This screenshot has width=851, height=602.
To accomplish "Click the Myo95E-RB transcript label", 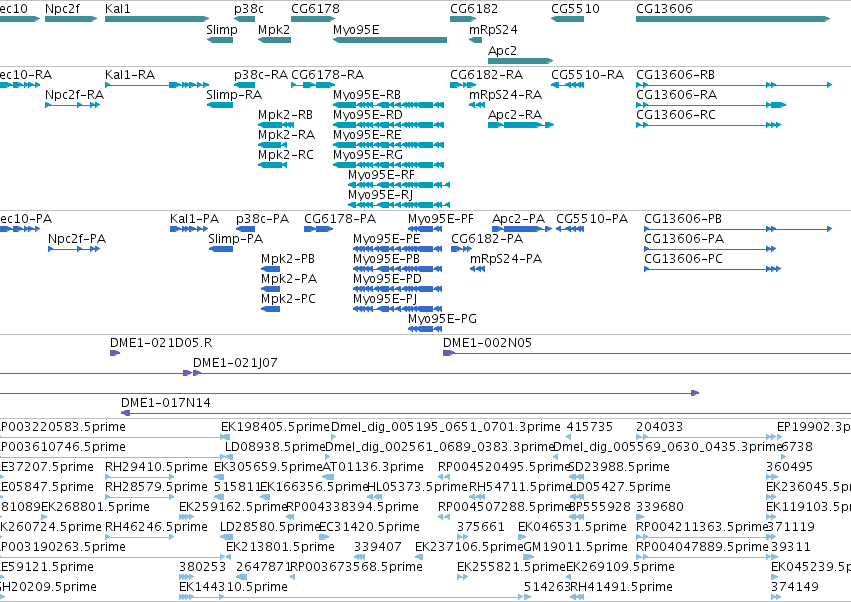I will pyautogui.click(x=367, y=94).
